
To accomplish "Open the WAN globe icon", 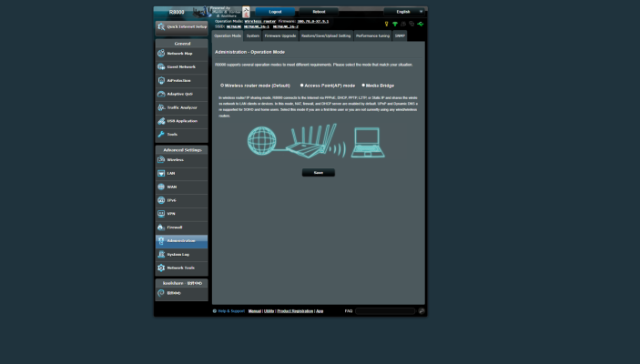I will coord(161,187).
